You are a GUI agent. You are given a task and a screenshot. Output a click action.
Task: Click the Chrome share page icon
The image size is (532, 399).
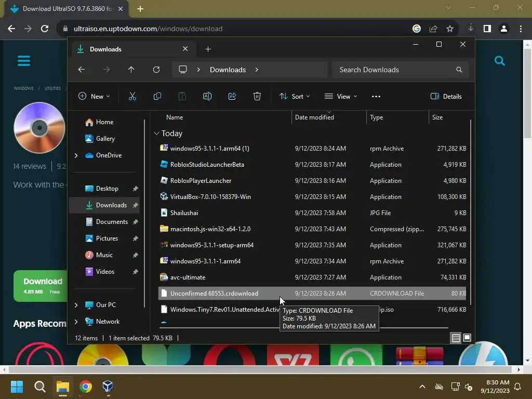coord(433,29)
